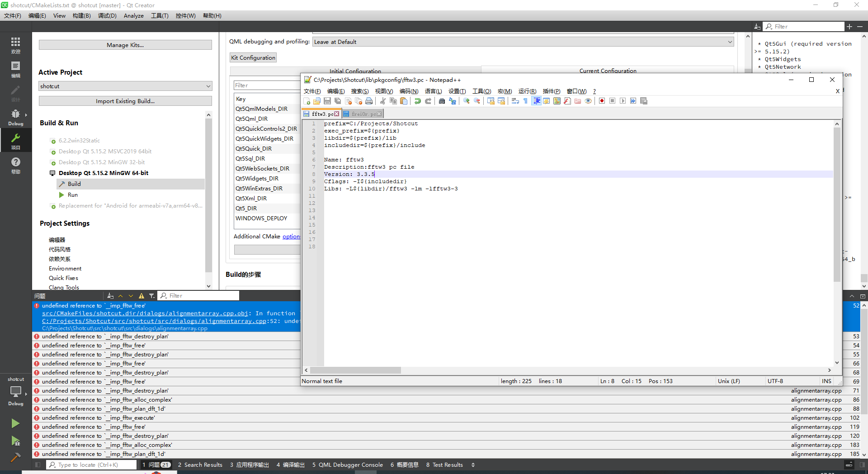868x474 pixels.
Task: Start debugging via the Debug icon
Action: [16, 441]
